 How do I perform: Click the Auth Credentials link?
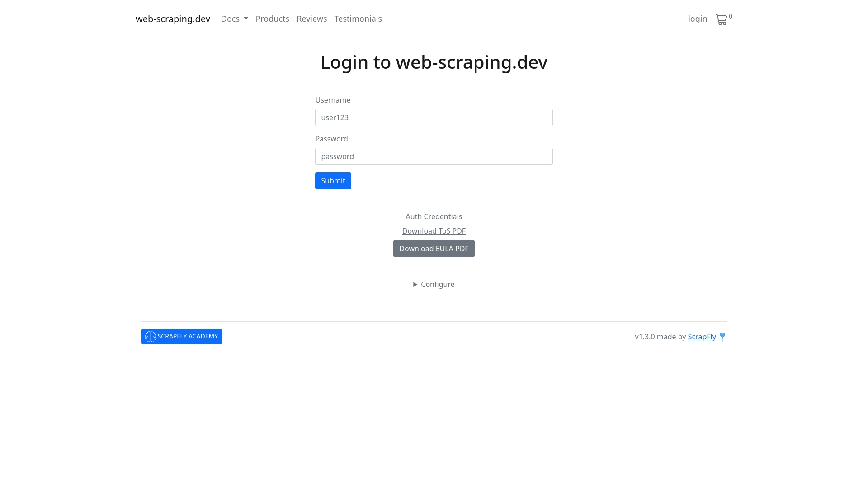pos(434,216)
